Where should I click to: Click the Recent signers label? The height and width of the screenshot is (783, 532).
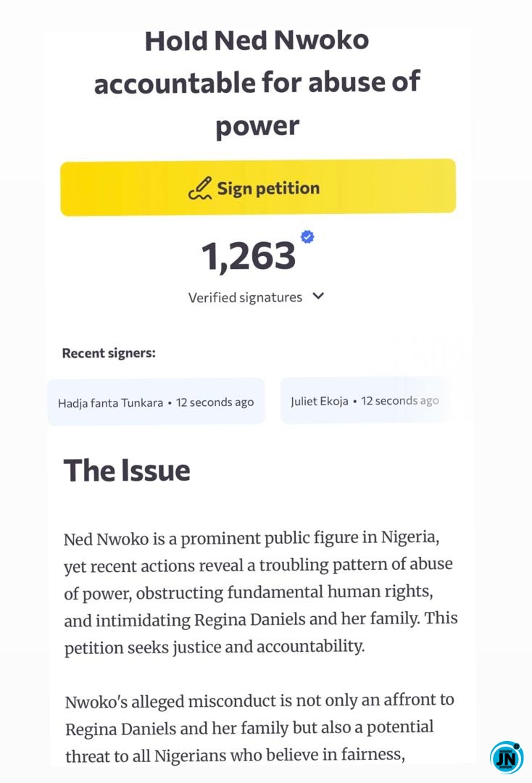[109, 354]
